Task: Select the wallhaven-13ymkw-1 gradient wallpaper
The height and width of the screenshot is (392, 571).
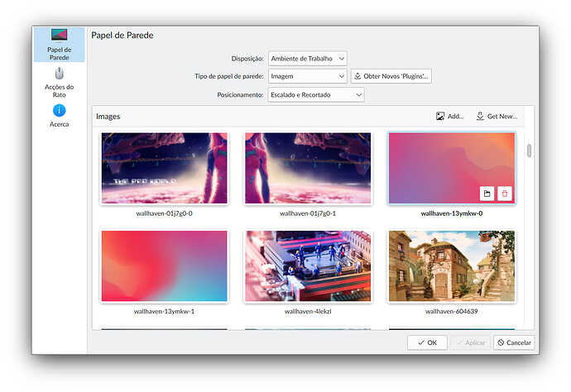Action: [x=164, y=266]
